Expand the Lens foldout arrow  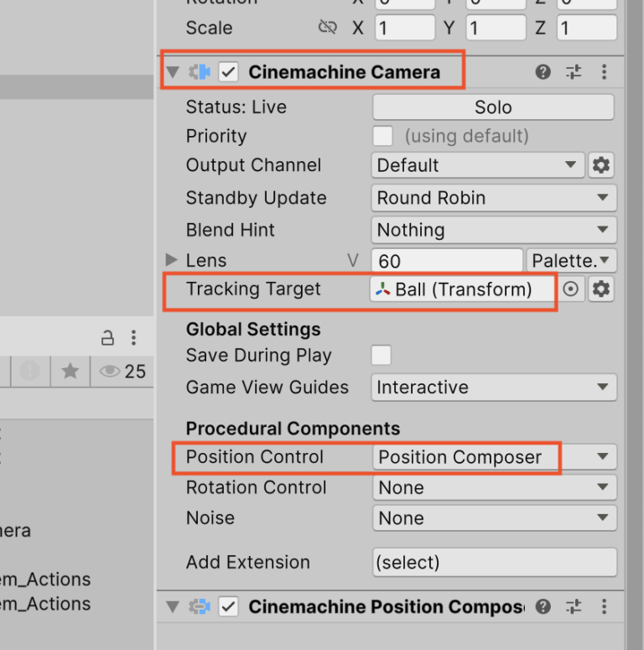[173, 260]
